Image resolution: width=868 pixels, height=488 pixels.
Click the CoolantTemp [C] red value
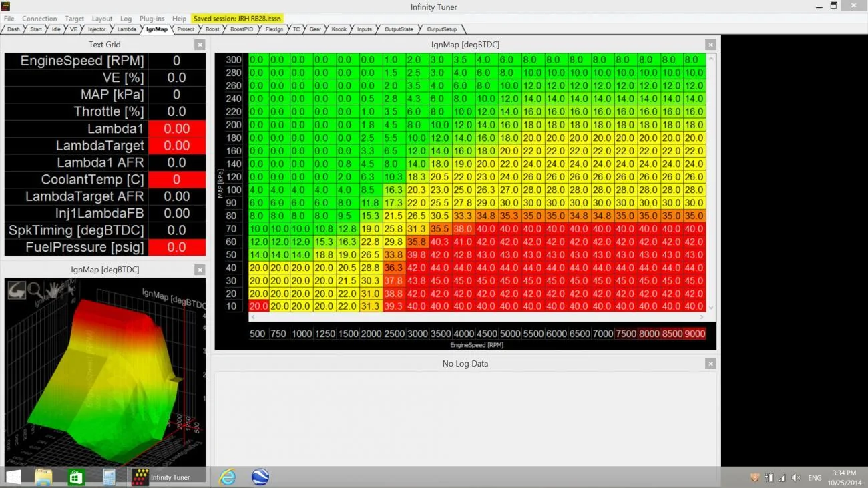[x=177, y=180]
